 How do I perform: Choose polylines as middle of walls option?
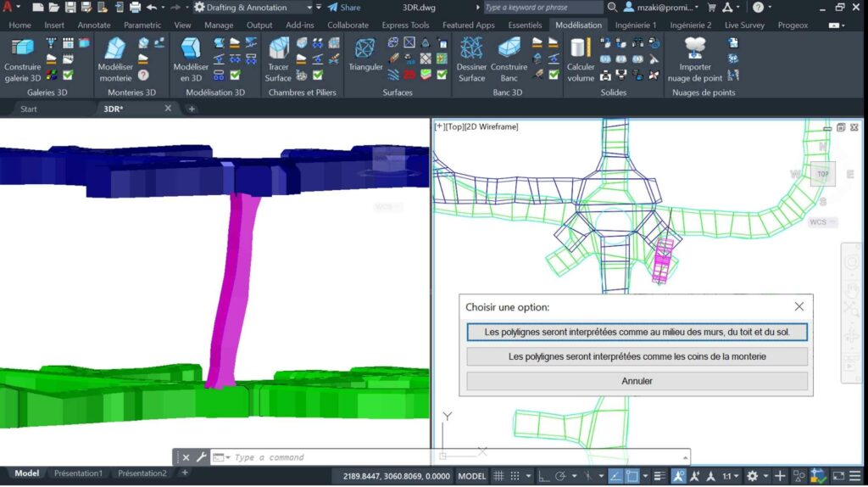[x=637, y=332]
